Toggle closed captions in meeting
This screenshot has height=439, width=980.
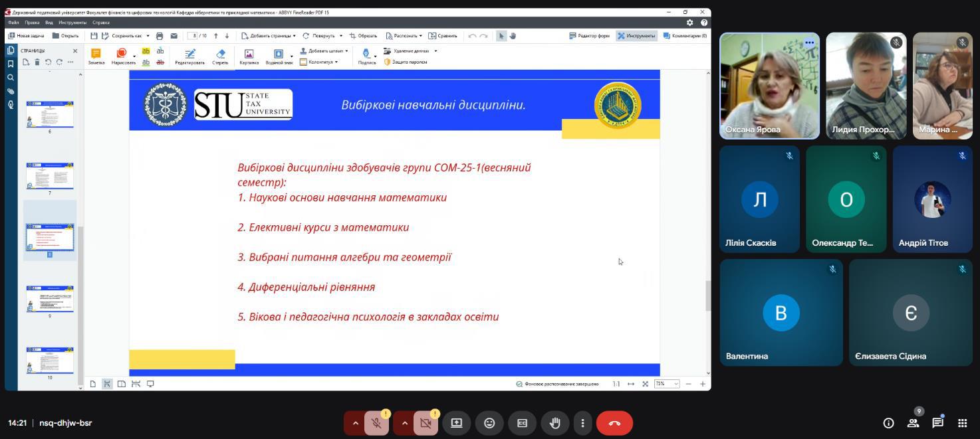pos(522,423)
